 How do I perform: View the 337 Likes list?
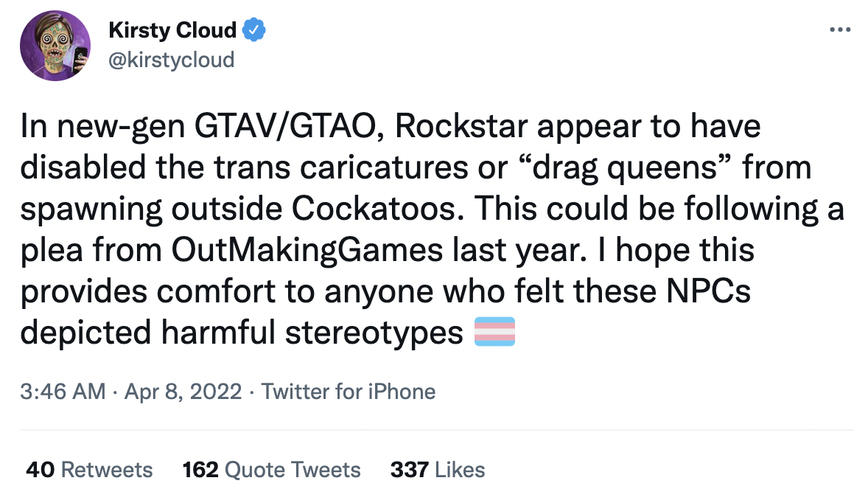pos(438,470)
